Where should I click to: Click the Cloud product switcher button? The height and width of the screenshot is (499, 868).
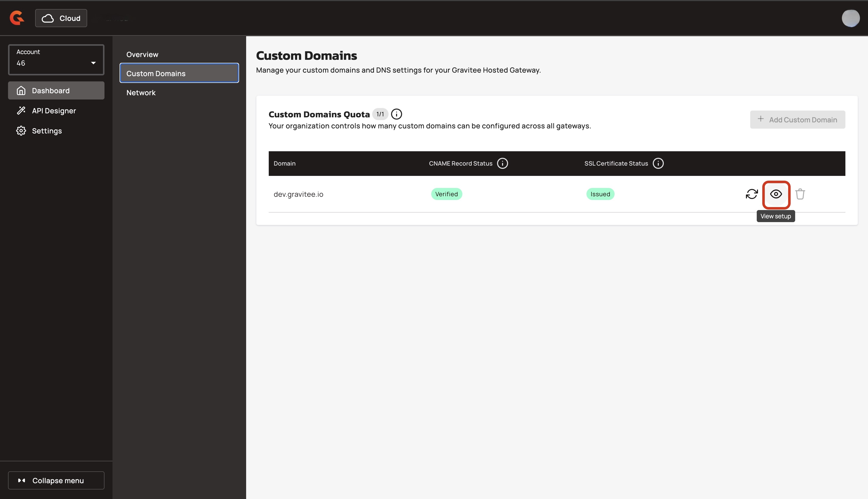(61, 18)
